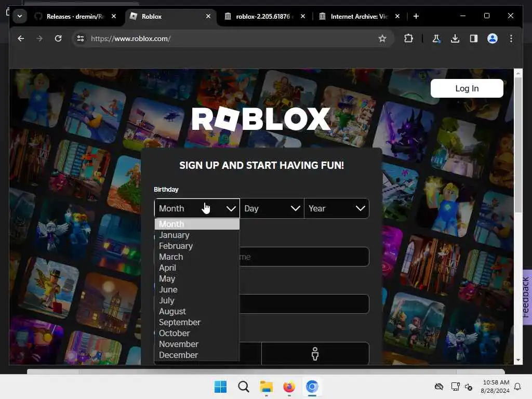Select December from the month list

click(197, 355)
